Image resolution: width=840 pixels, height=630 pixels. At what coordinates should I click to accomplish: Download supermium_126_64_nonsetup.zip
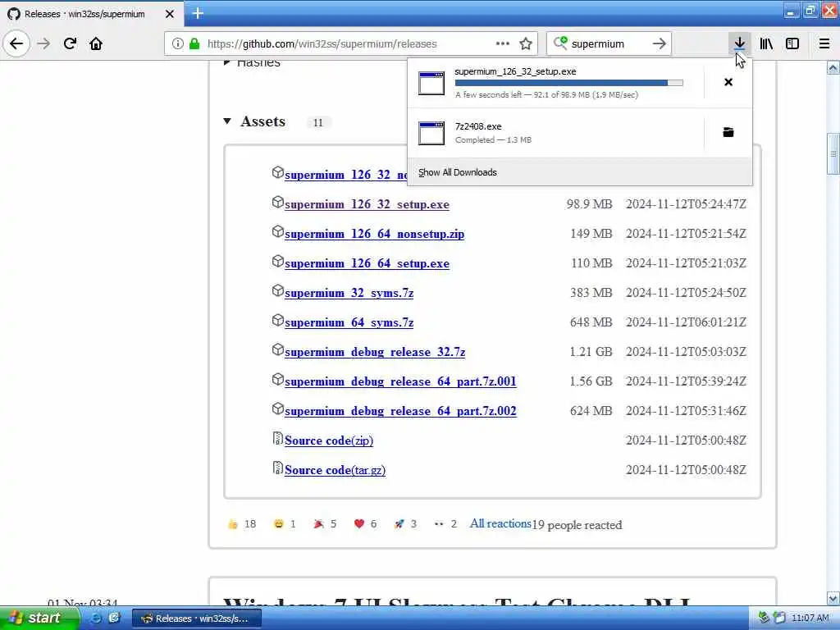point(374,234)
